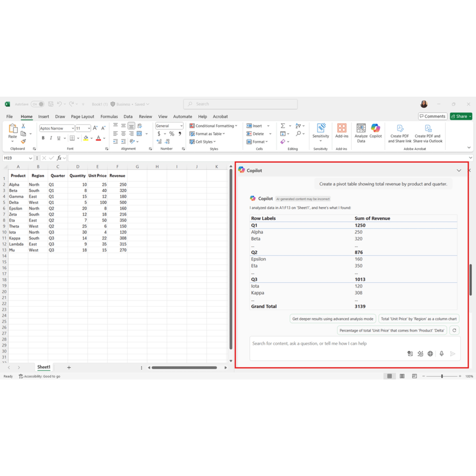Toggle Italic formatting
This screenshot has width=476, height=476.
51,138
